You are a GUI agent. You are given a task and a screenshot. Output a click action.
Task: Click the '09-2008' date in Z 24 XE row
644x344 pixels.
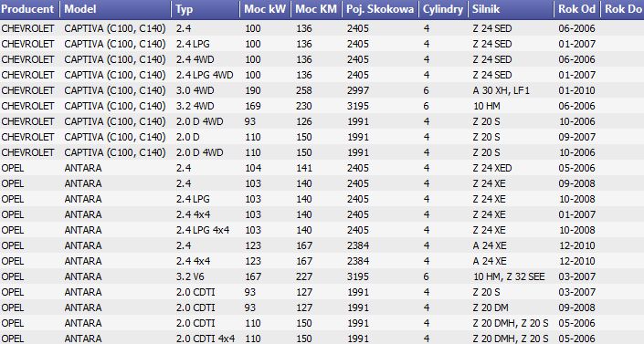pyautogui.click(x=576, y=183)
